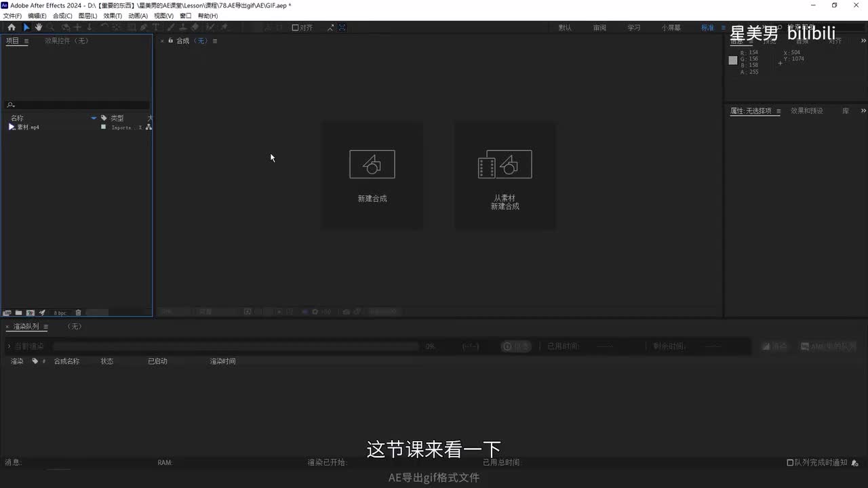
Task: Toggle 队列完成时通知 checkbox
Action: pos(790,462)
